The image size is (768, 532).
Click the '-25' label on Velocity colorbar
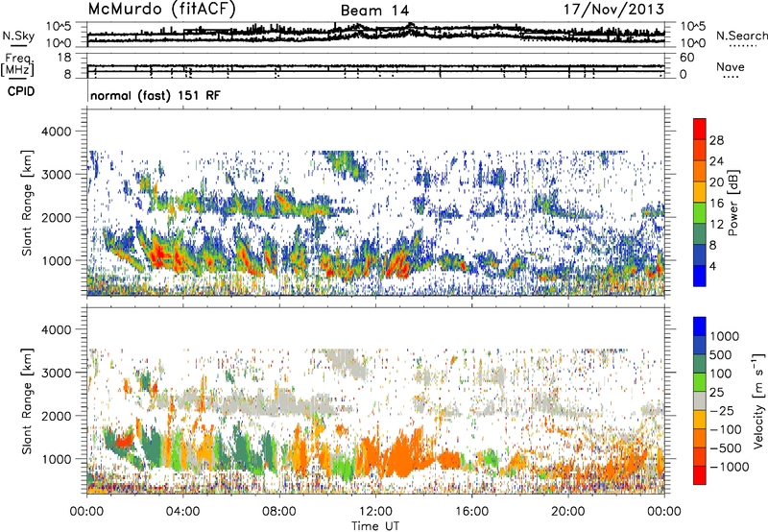click(720, 411)
